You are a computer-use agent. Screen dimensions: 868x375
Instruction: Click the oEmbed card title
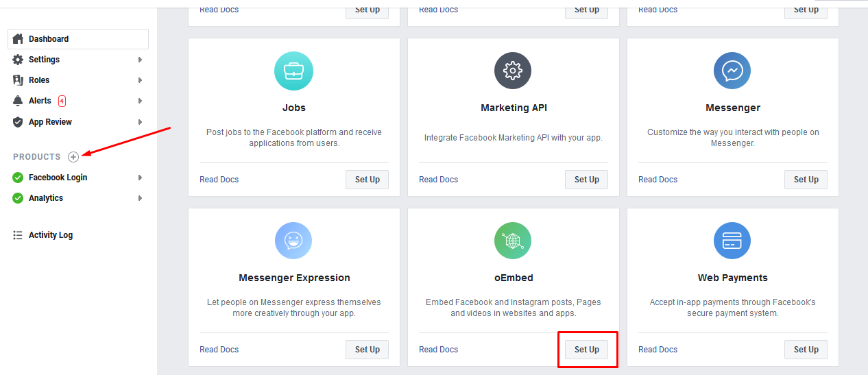coord(514,278)
